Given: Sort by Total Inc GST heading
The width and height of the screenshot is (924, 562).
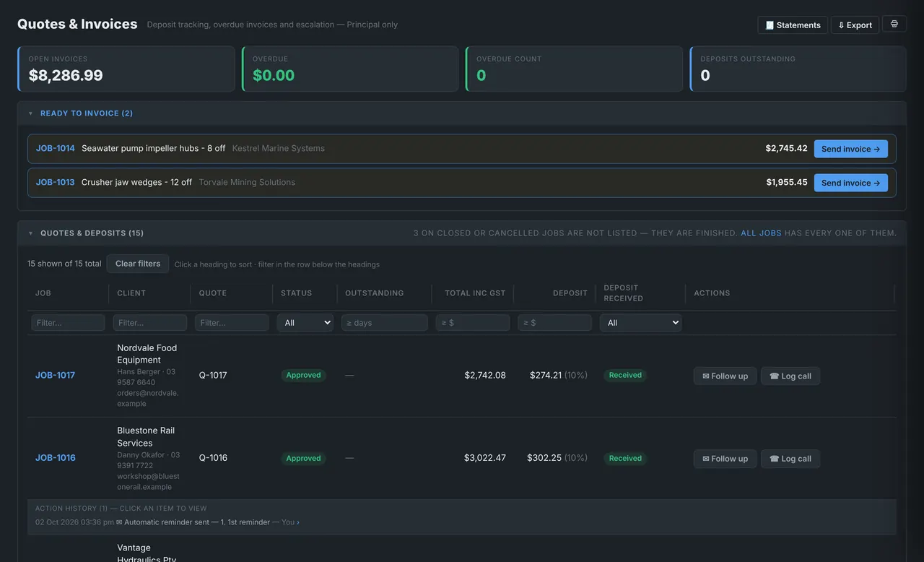Looking at the screenshot, I should coord(475,293).
